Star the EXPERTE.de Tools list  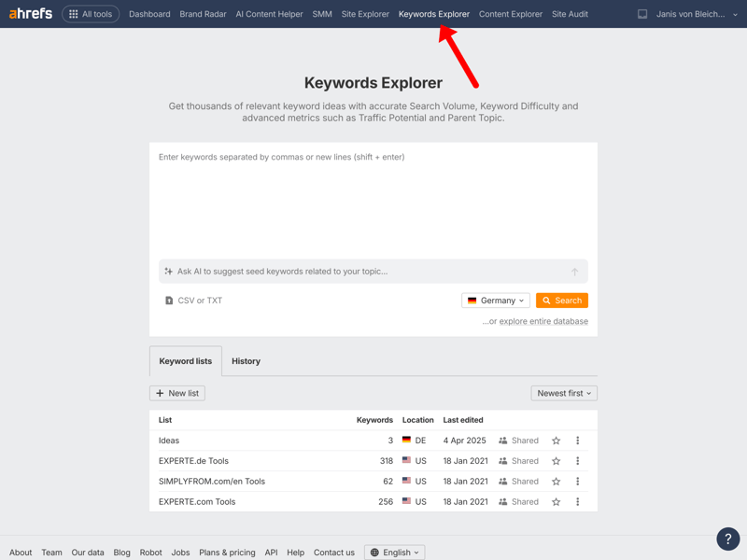tap(556, 461)
